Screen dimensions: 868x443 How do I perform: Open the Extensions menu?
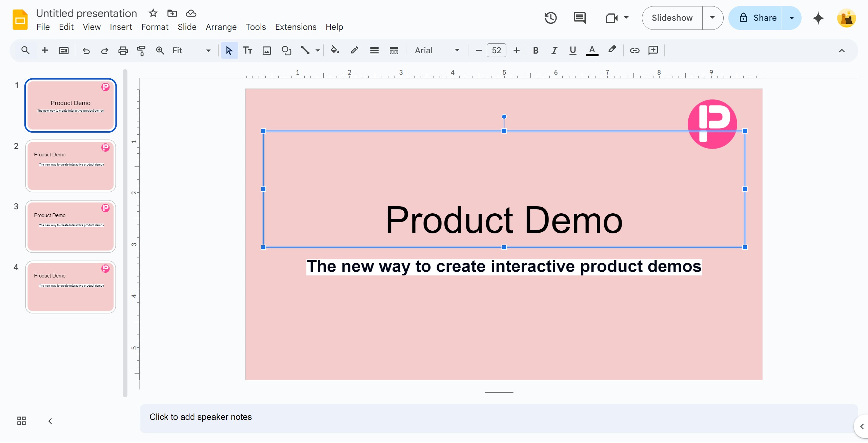296,27
